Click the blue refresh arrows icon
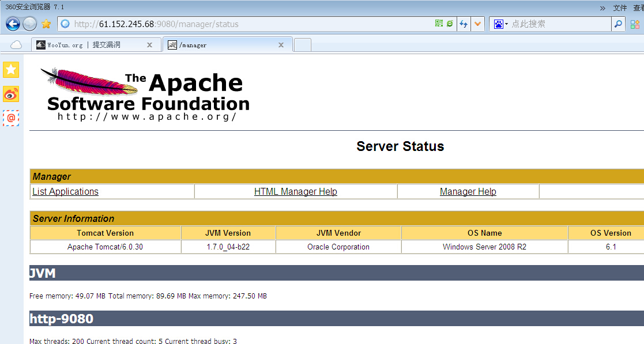 tap(464, 24)
